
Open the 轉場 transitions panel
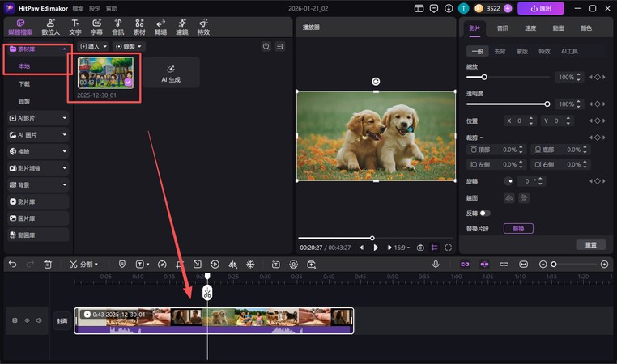(x=160, y=28)
